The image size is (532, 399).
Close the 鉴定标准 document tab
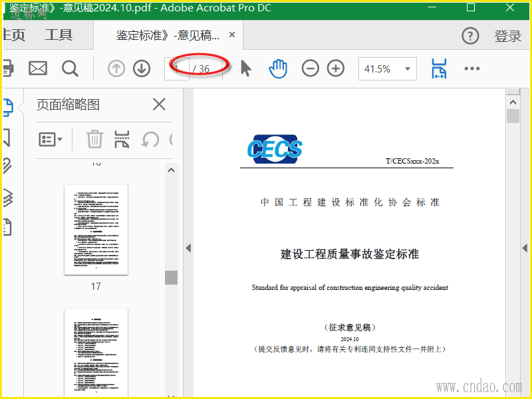tap(232, 35)
